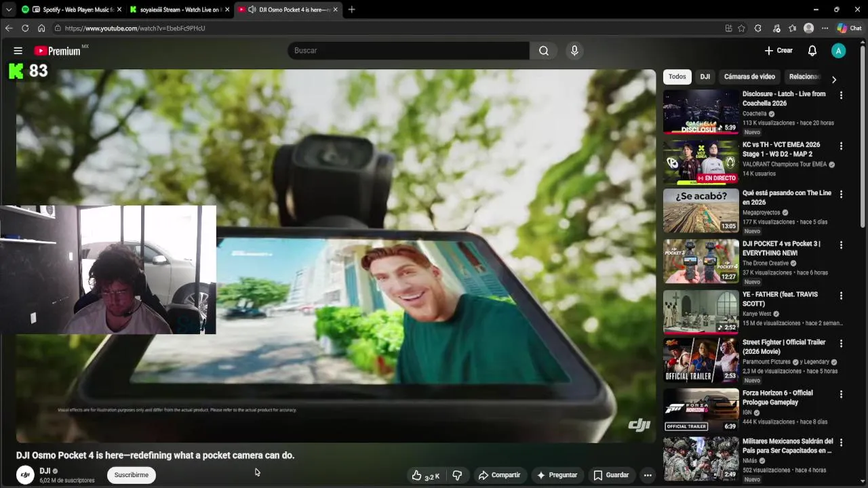The height and width of the screenshot is (488, 868).
Task: Open the Disclosure Latch Coachella thumbnail
Action: [x=701, y=112]
